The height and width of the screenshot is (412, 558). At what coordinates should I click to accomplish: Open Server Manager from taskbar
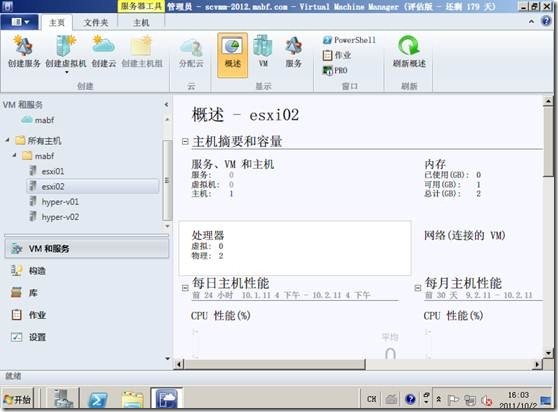pyautogui.click(x=64, y=399)
